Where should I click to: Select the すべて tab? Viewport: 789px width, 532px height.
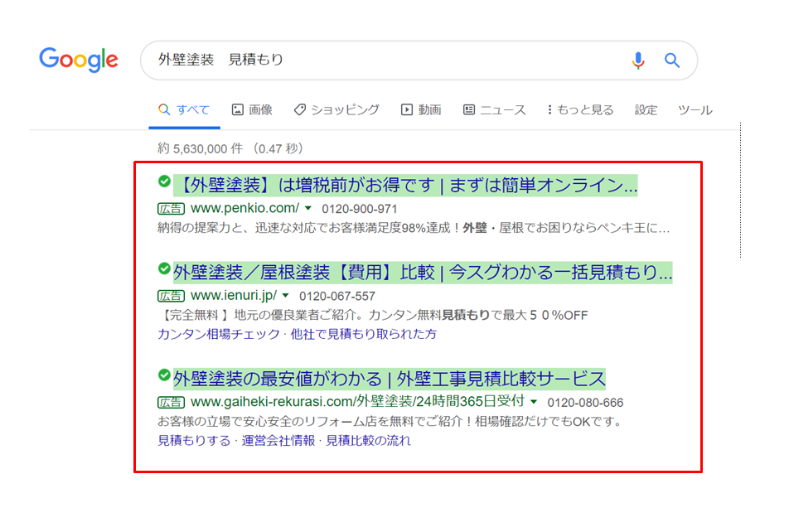click(x=184, y=109)
